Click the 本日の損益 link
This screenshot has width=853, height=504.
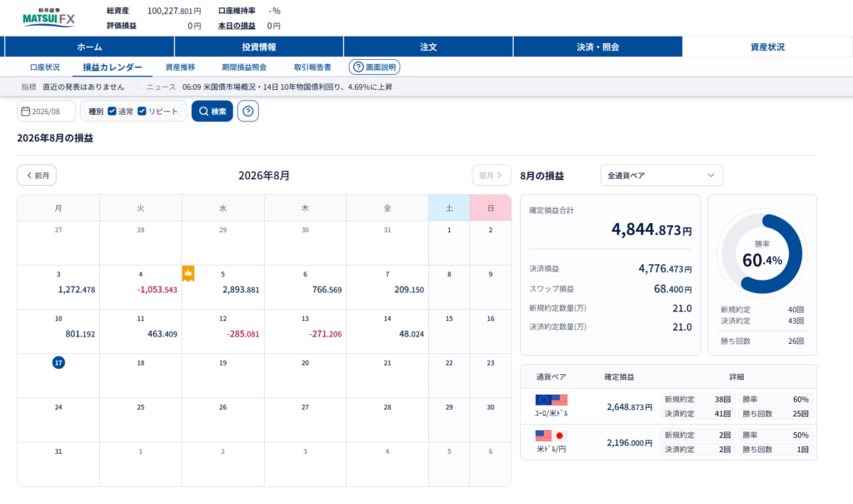pyautogui.click(x=237, y=26)
